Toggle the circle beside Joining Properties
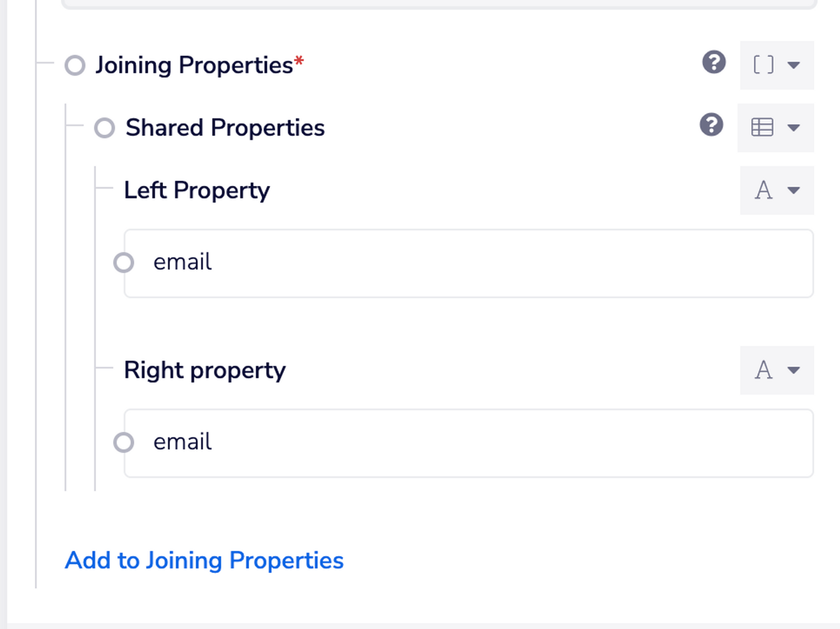Viewport: 840px width, 629px height. [x=75, y=66]
